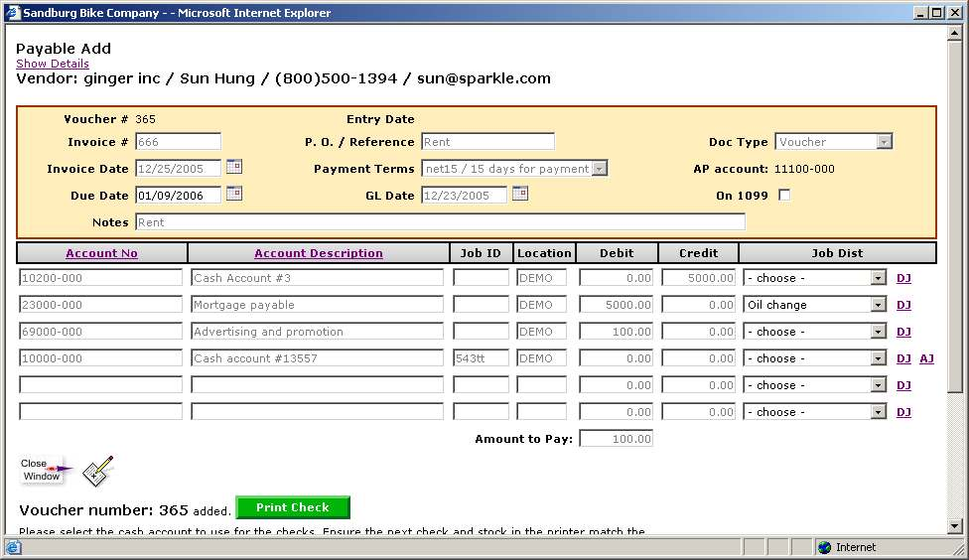Sort by Account No column header
The image size is (969, 560).
point(101,253)
